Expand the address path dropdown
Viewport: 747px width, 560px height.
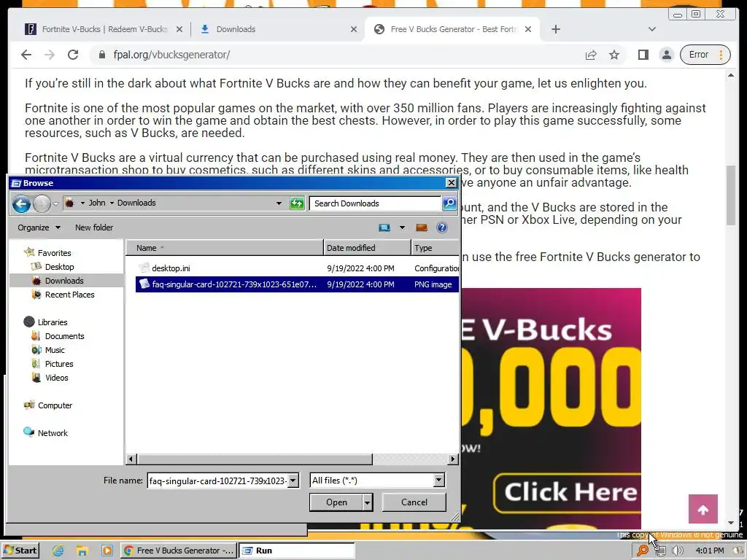[279, 203]
